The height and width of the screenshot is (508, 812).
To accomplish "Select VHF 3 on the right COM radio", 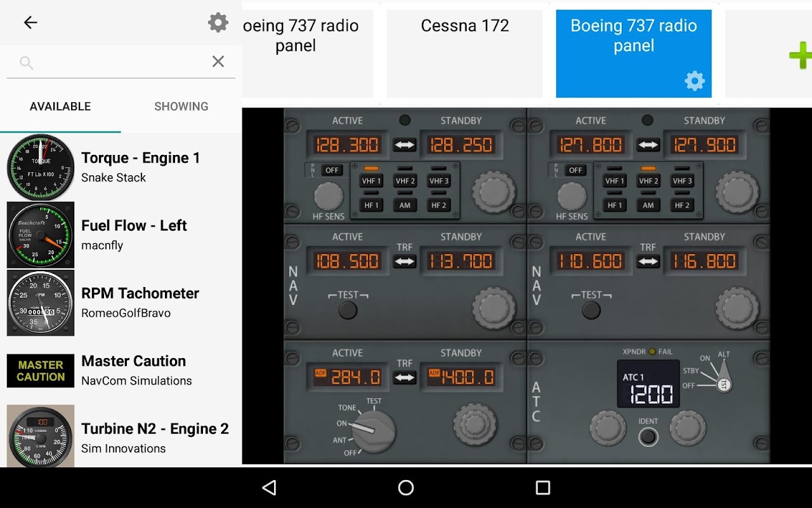I will pyautogui.click(x=683, y=181).
